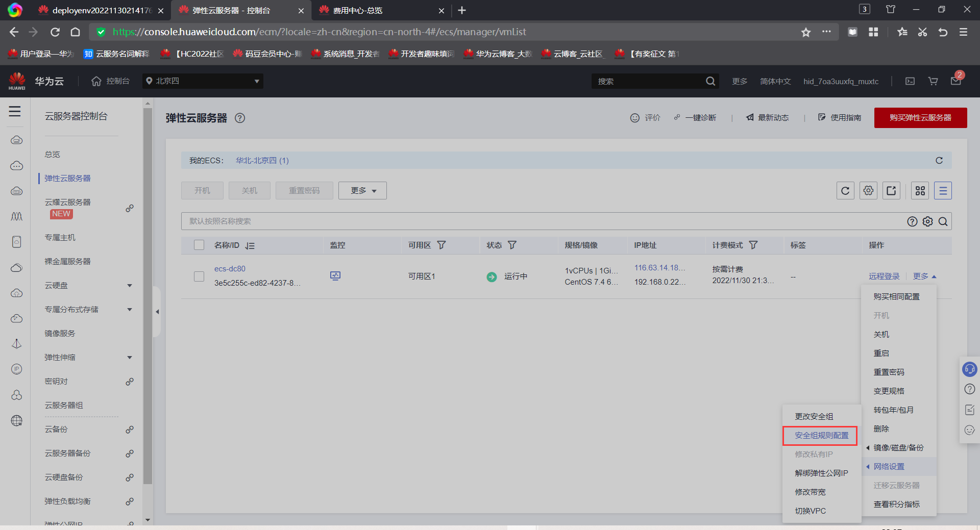Screen dimensions: 980x530
Task: Open the CloudShell terminal icon
Action: 910,81
